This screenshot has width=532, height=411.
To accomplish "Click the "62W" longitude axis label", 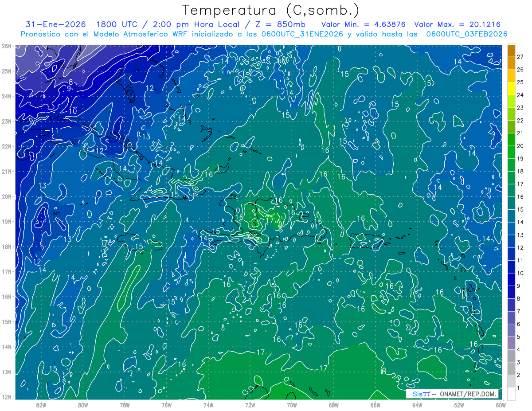I will (x=459, y=404).
